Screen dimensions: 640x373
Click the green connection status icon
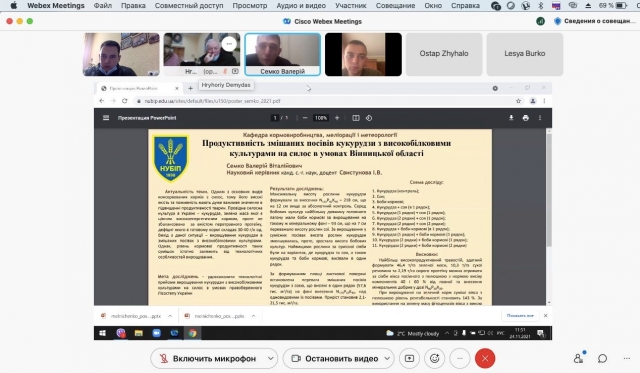pyautogui.click(x=540, y=21)
